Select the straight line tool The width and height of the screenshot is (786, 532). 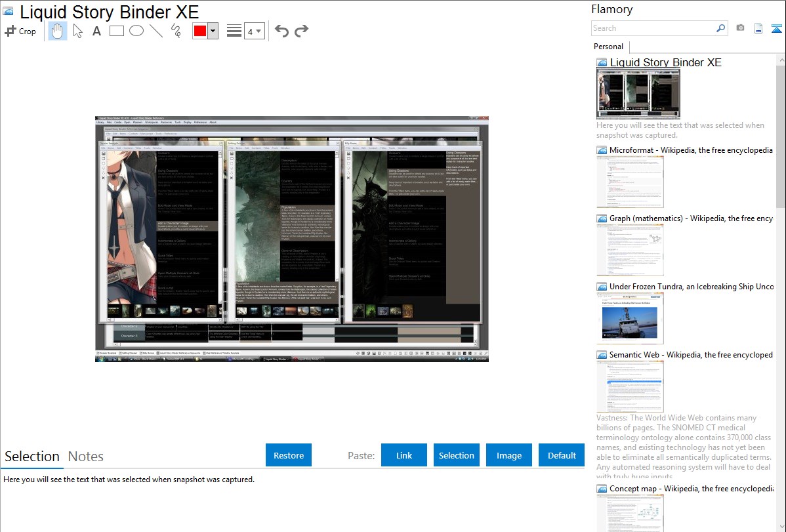(x=156, y=31)
